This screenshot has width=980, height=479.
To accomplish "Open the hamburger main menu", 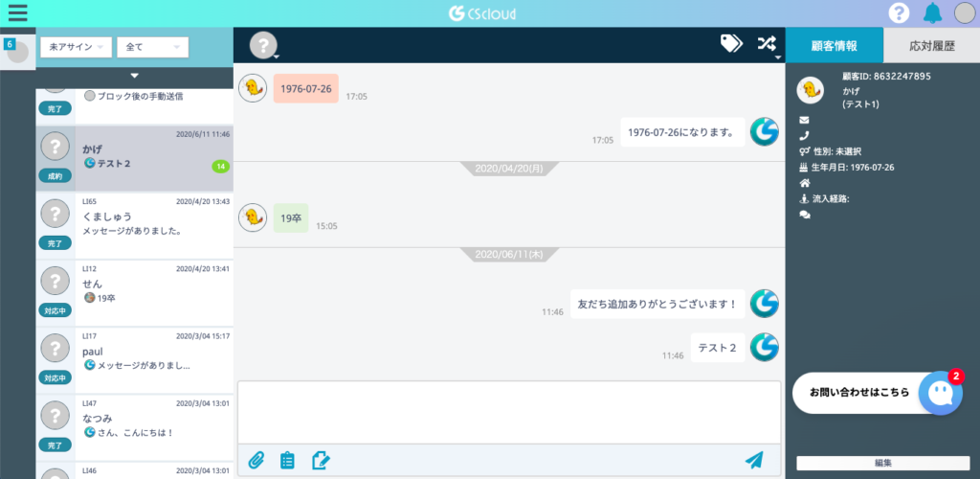I will (17, 12).
